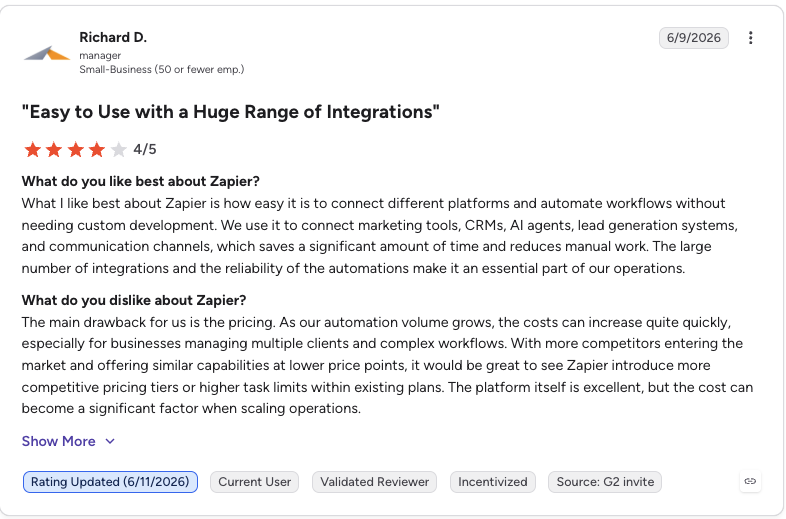This screenshot has height=519, width=786.
Task: Click the first rating star
Action: [33, 149]
